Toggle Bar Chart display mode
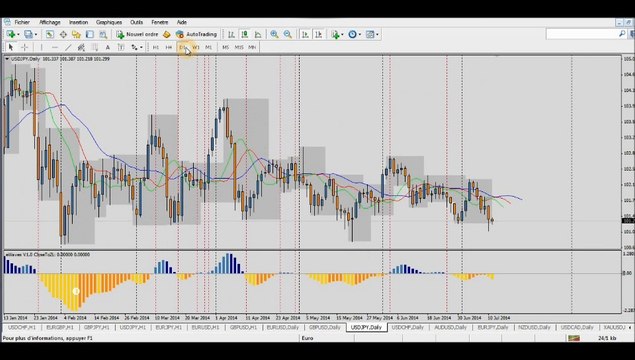Image resolution: width=635 pixels, height=360 pixels. (231, 34)
